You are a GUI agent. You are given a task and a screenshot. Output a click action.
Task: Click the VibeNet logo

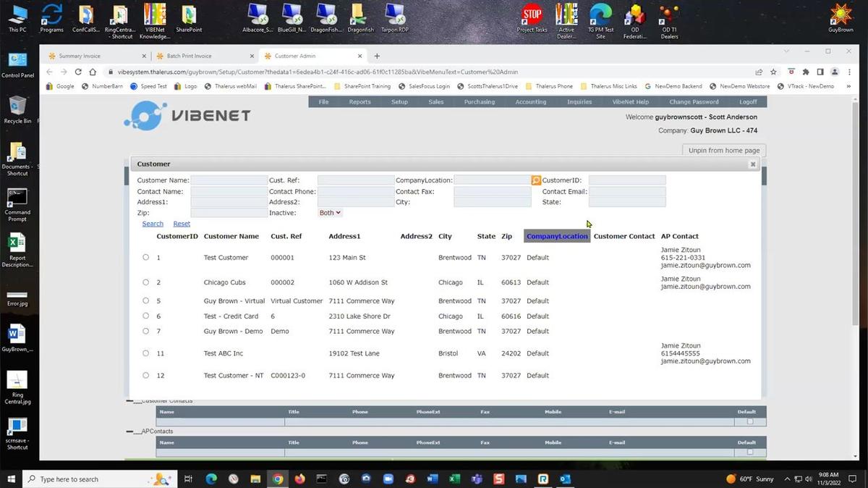(187, 115)
